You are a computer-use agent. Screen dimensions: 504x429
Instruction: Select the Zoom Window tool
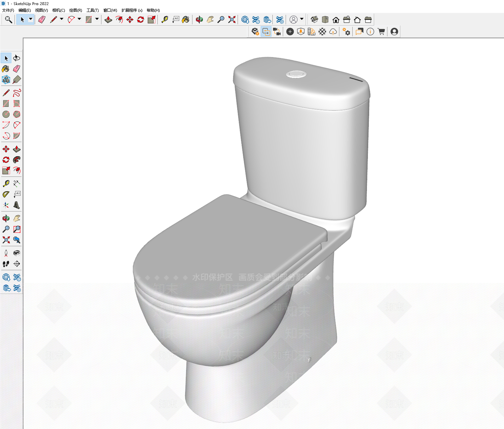[17, 229]
